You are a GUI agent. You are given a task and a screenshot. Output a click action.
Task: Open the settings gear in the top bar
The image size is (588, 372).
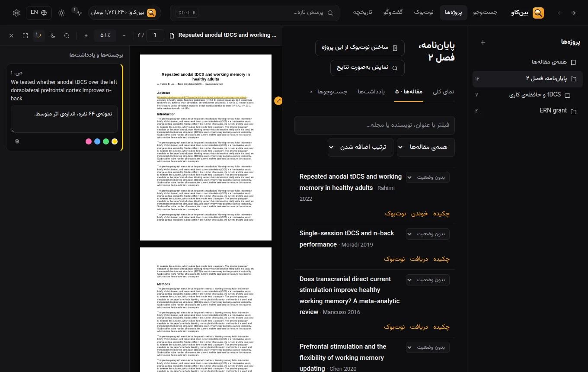pos(16,13)
